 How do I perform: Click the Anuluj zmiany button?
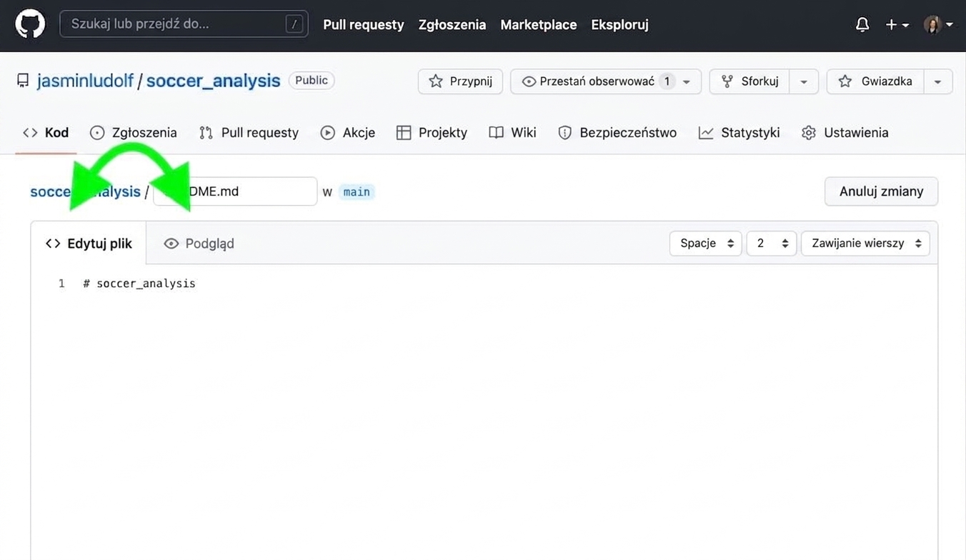pos(881,191)
